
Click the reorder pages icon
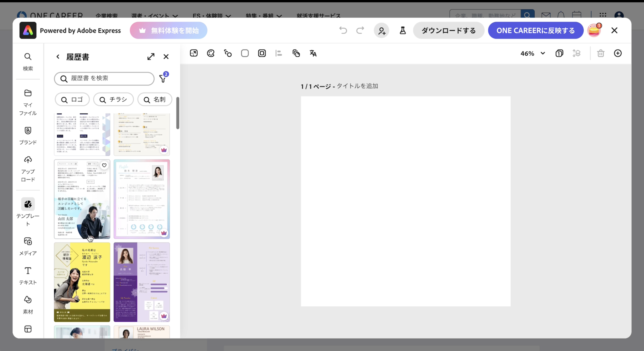[577, 53]
